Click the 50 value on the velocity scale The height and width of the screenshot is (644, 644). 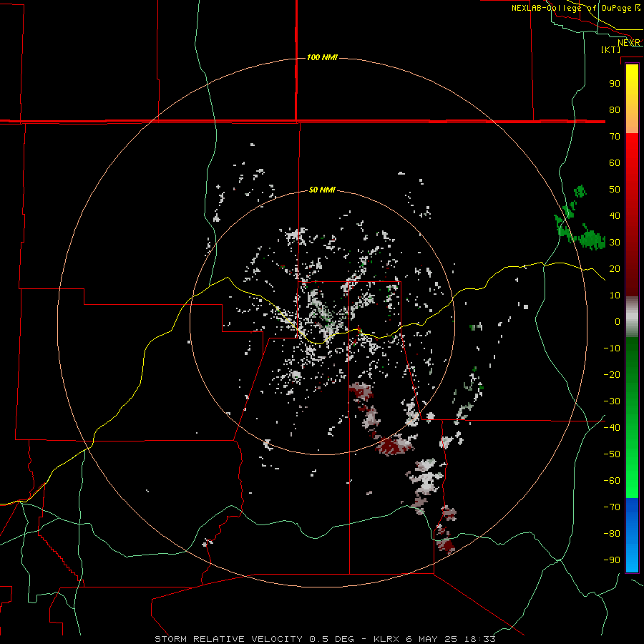pos(615,190)
